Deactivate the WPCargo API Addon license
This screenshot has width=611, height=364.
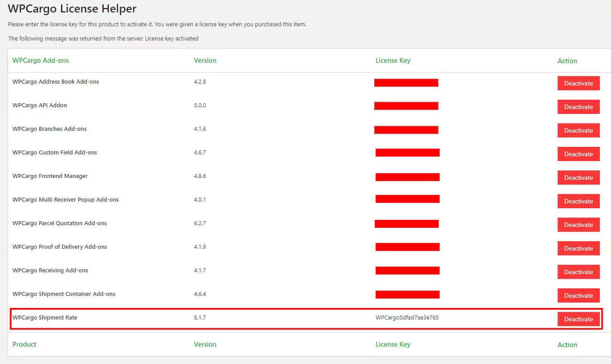click(578, 107)
